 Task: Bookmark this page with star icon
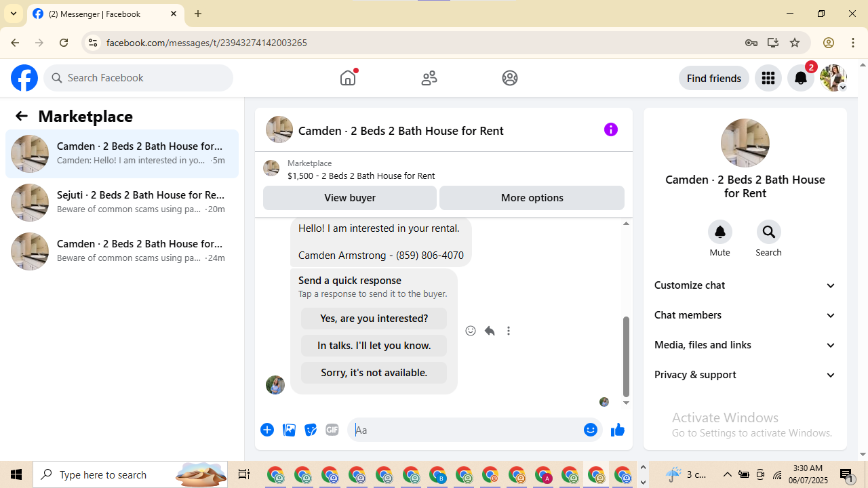795,43
